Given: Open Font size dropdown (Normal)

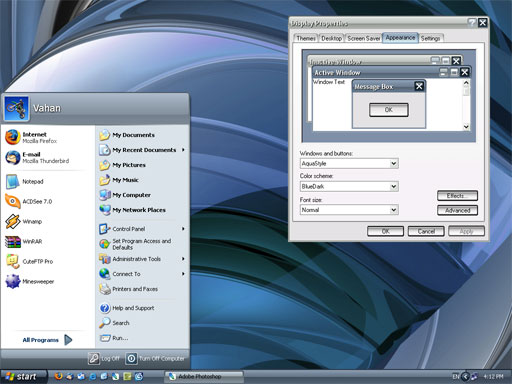Looking at the screenshot, I should 394,210.
